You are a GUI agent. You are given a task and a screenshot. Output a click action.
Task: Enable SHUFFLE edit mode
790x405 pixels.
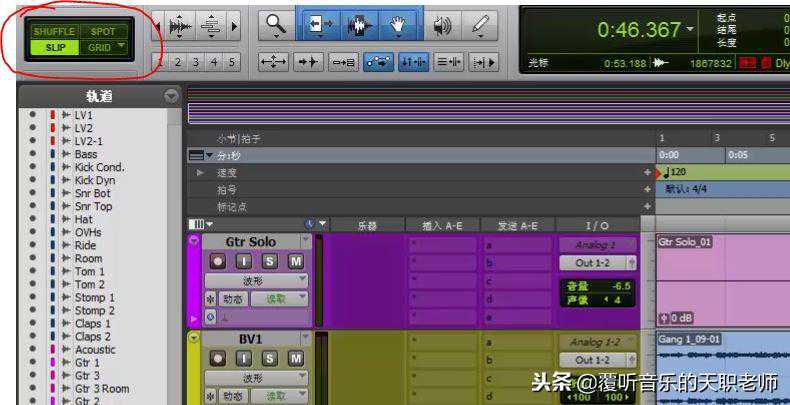(x=54, y=32)
